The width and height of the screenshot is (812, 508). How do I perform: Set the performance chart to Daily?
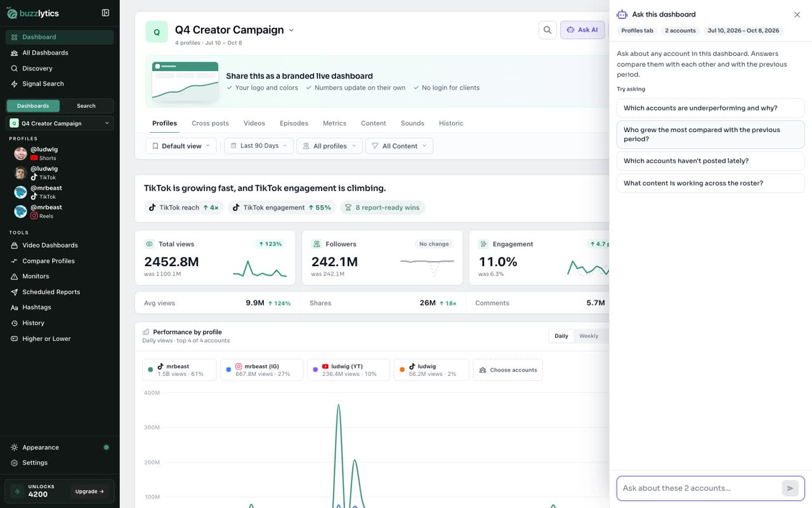(561, 336)
